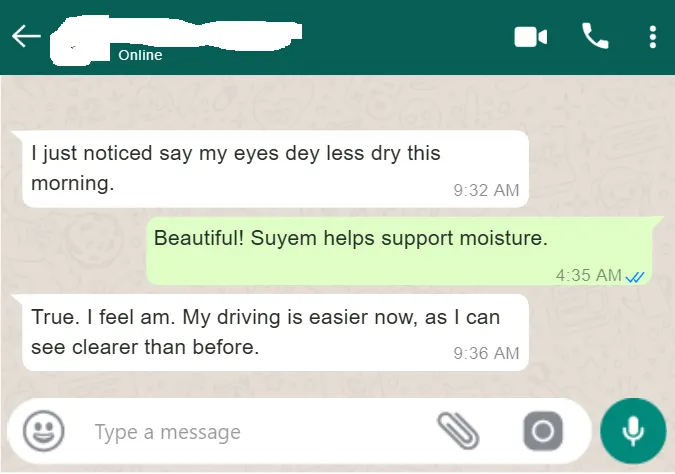This screenshot has height=474, width=675.
Task: Select the green 'Suyem helps support moisture' message
Action: pos(399,251)
